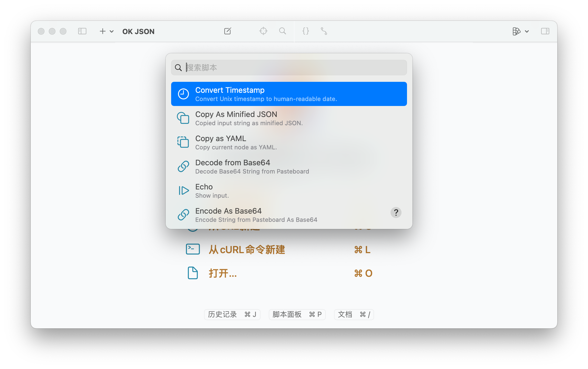
Task: Select the Echo script
Action: (289, 191)
